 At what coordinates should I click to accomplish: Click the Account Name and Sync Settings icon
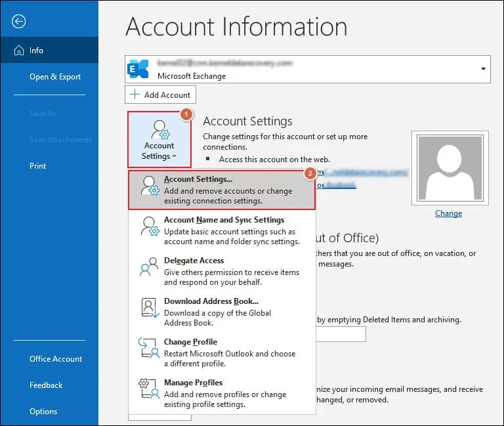pyautogui.click(x=150, y=226)
